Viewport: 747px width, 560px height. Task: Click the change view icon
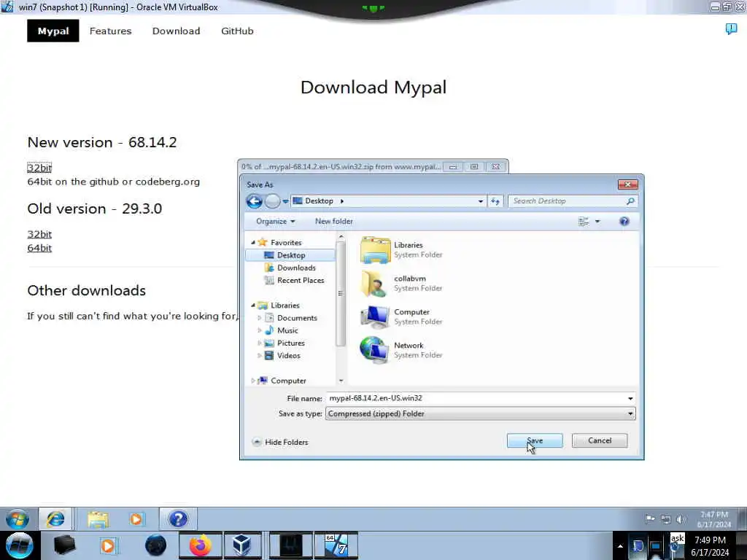pos(584,222)
